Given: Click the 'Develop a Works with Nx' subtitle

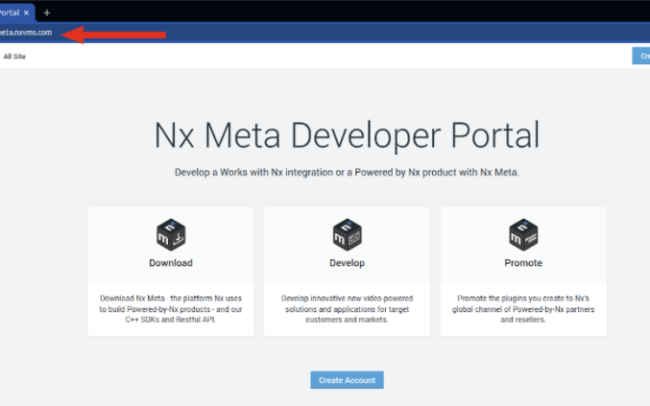Looking at the screenshot, I should (347, 172).
